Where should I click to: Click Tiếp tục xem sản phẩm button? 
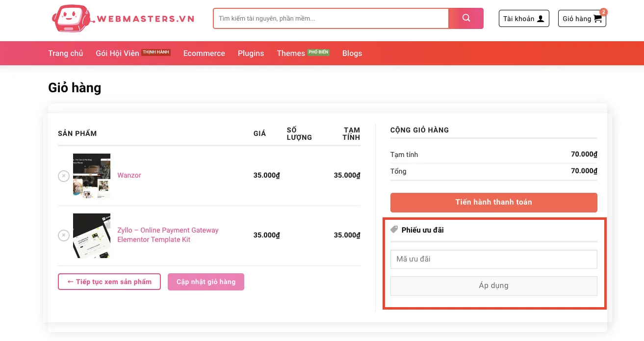click(x=109, y=282)
